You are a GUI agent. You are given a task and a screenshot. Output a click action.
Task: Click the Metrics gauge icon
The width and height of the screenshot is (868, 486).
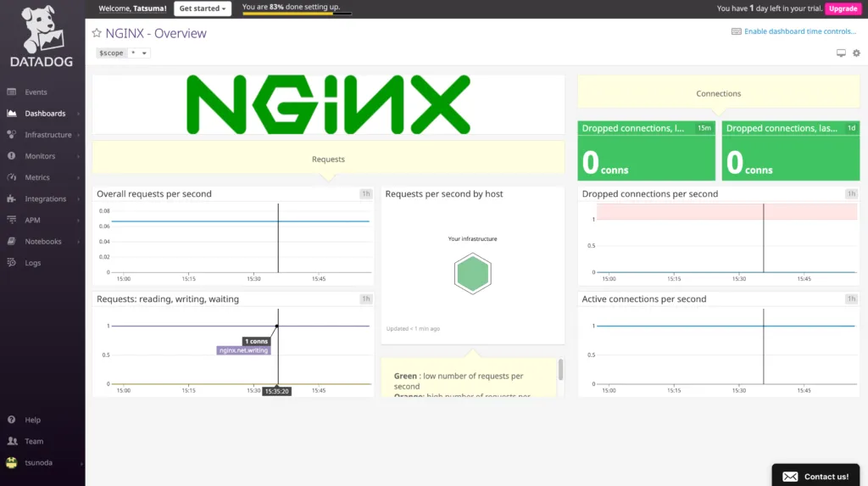(12, 177)
